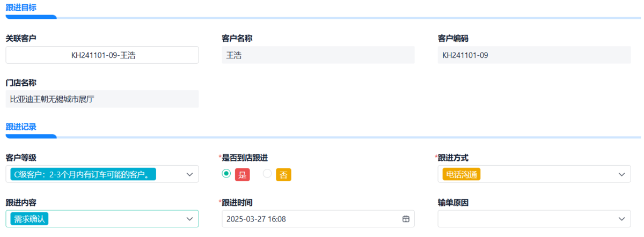Click the red 是 tag label
644x237 pixels.
(x=242, y=174)
